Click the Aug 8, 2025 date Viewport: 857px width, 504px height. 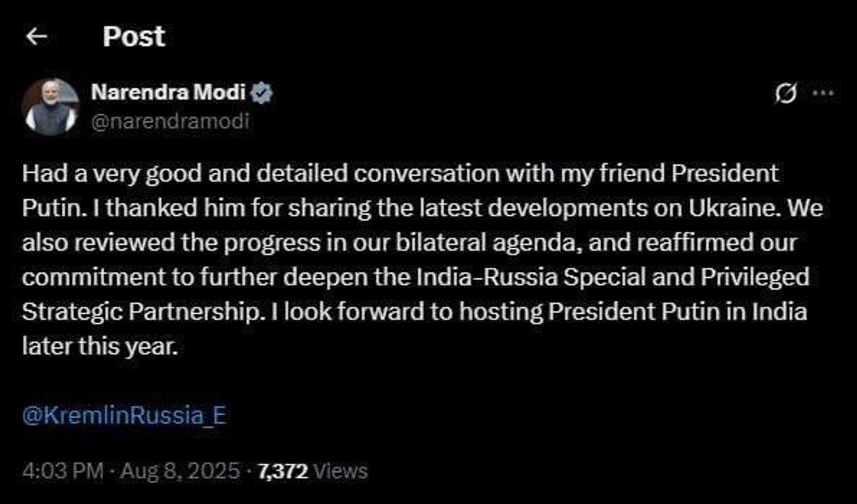180,471
